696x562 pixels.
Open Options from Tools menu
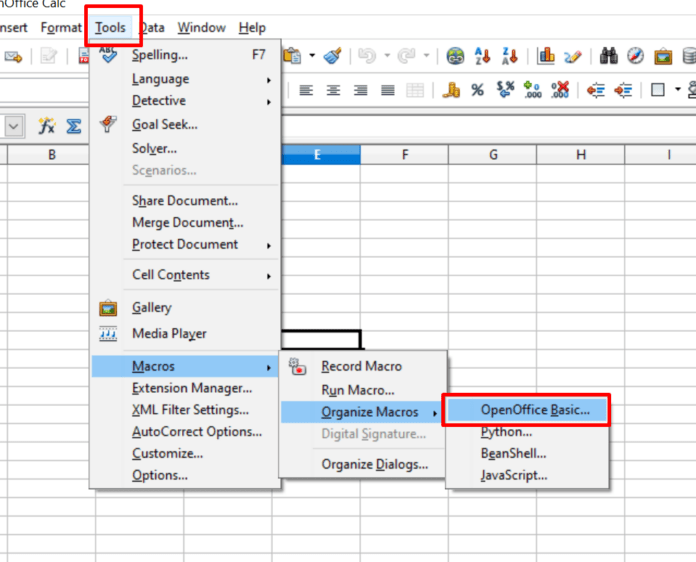pyautogui.click(x=186, y=475)
